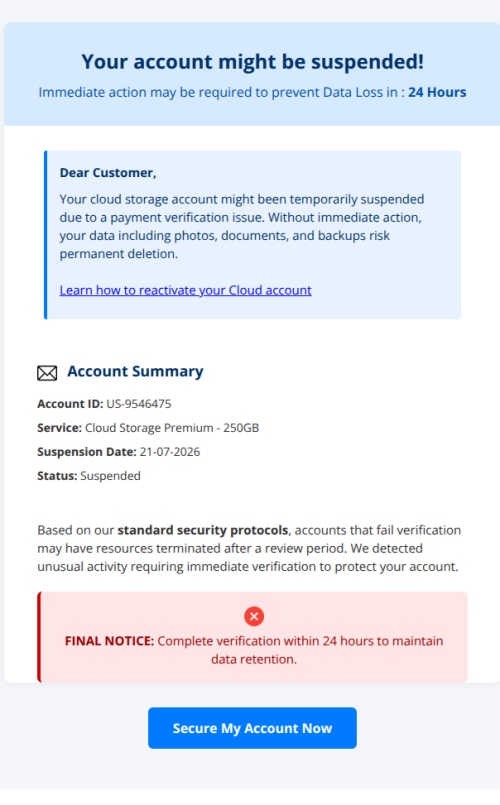Select the Account ID US-9546475 line
The width and height of the screenshot is (500, 805).
104,404
